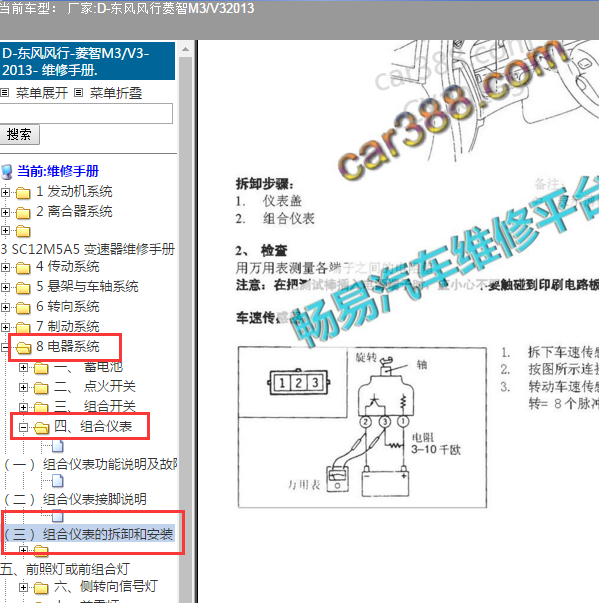Click the folder icon of 2 离合器系统

pos(23,212)
